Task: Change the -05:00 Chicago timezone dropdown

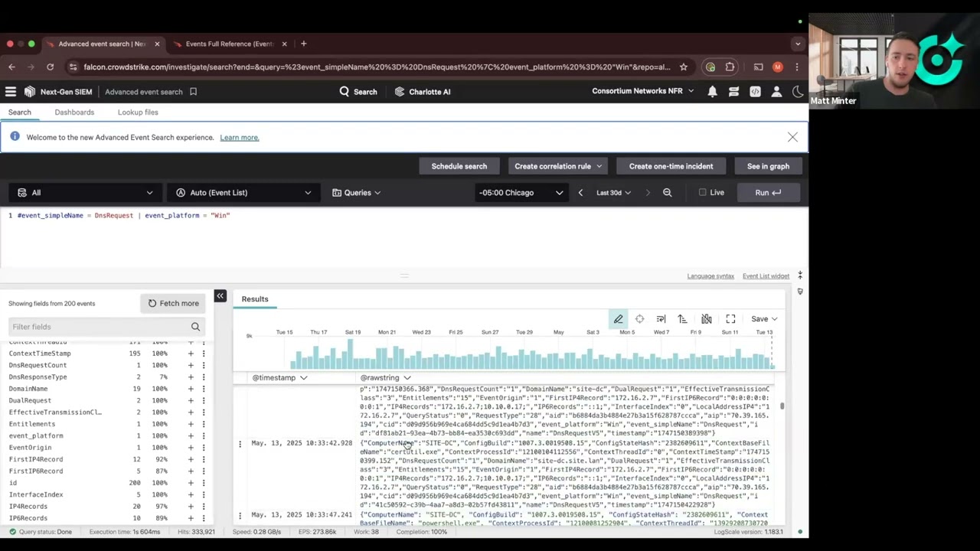Action: (x=521, y=193)
